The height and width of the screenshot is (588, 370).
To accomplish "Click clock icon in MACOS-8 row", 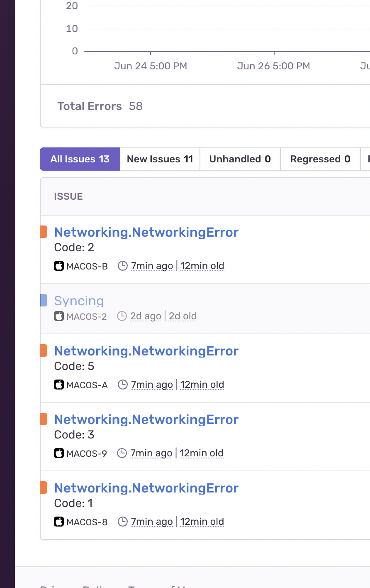I will (x=123, y=522).
